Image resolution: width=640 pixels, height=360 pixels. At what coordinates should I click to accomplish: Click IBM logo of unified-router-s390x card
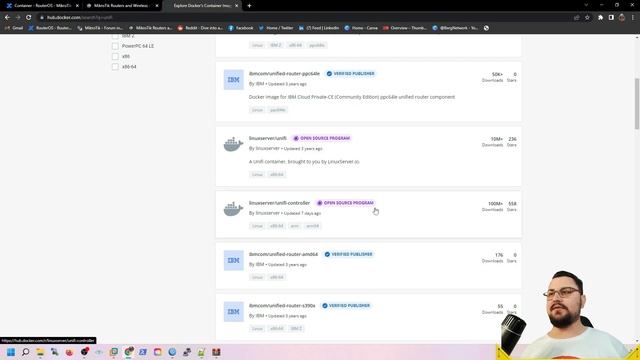(x=233, y=312)
